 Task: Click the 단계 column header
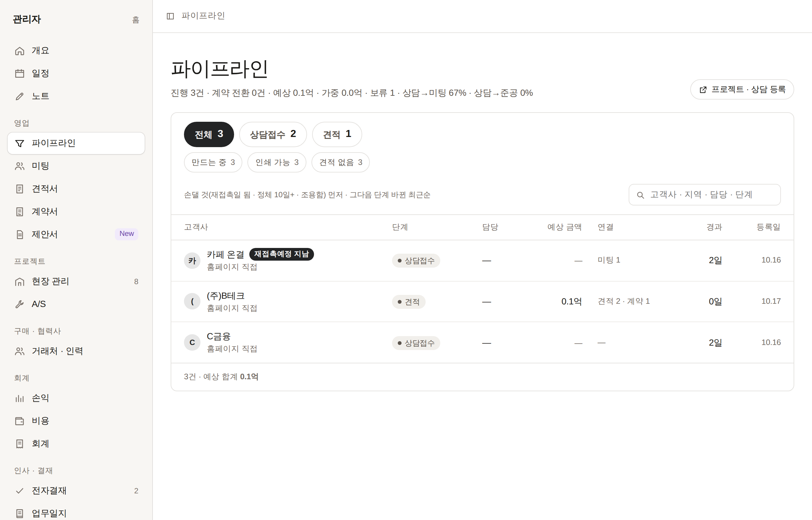tap(400, 227)
